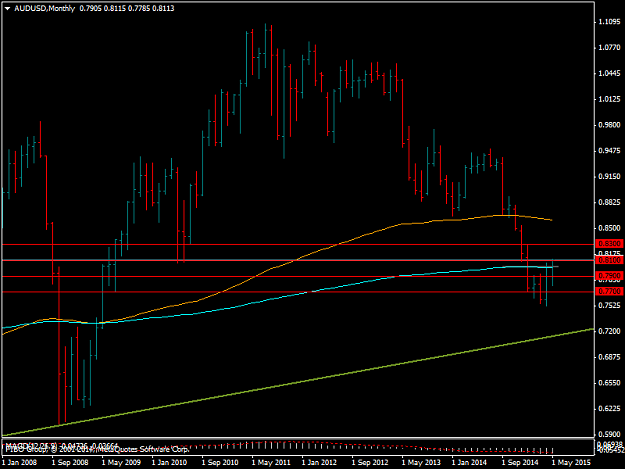Click the 0.7200 price scale label
The width and height of the screenshot is (625, 469).
pos(609,332)
